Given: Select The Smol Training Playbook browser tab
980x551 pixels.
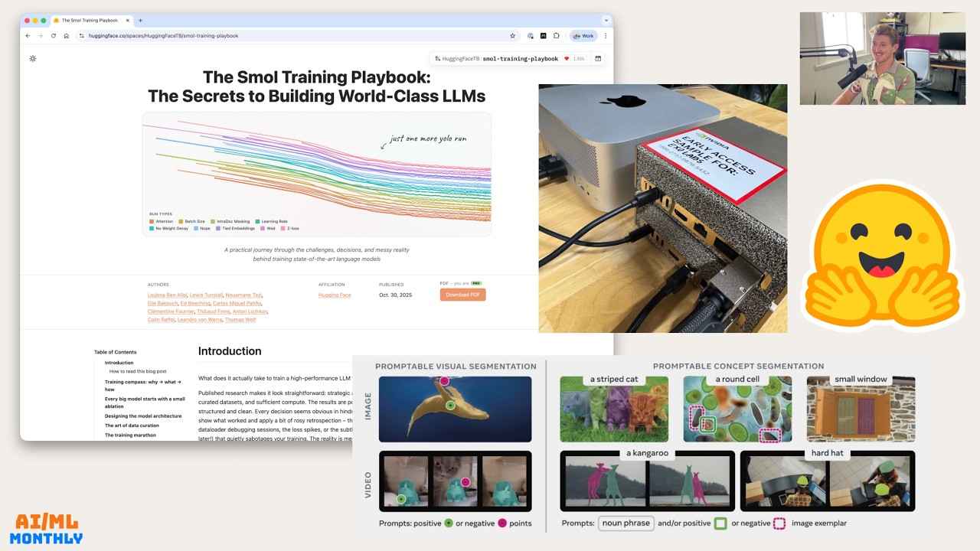Looking at the screenshot, I should [x=92, y=20].
